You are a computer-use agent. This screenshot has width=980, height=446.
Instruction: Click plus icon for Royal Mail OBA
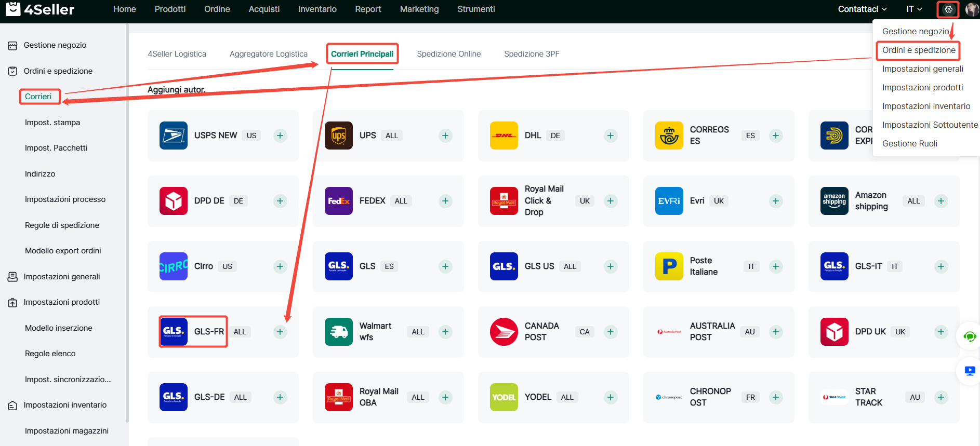tap(445, 397)
